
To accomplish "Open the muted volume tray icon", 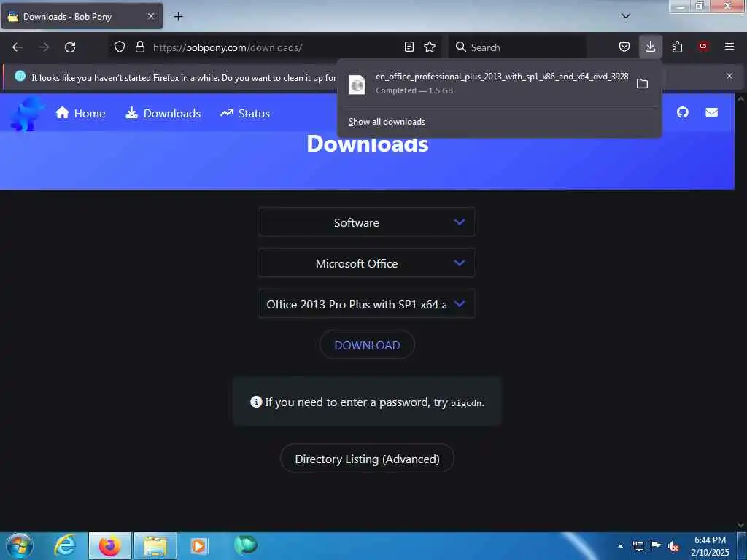I will pyautogui.click(x=673, y=547).
